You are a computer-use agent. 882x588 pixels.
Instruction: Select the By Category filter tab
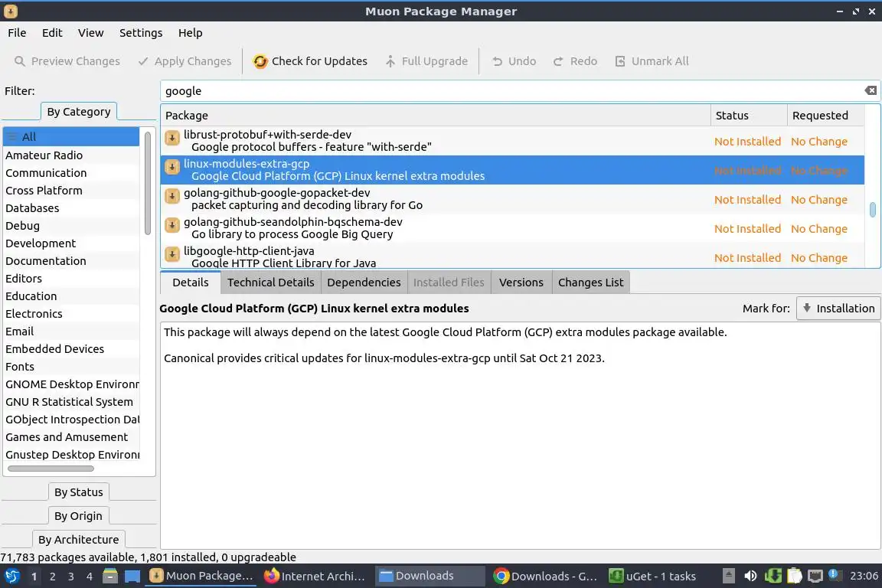[x=79, y=112]
